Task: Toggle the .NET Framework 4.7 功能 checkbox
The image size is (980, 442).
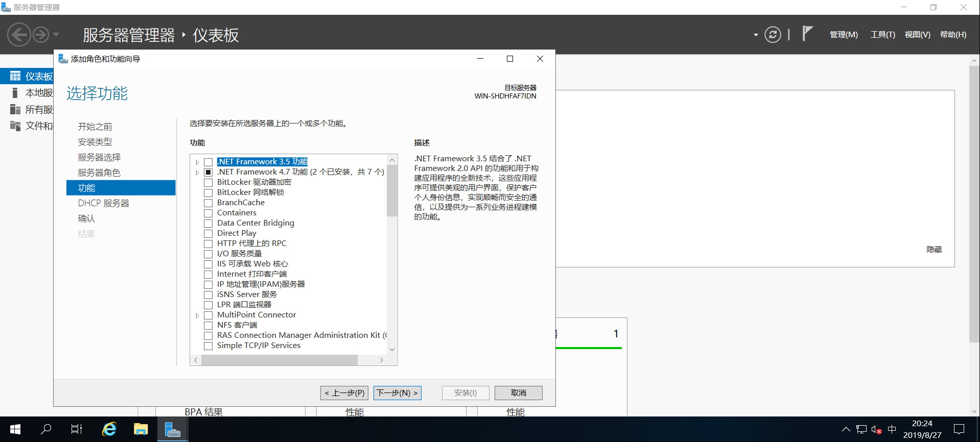Action: pyautogui.click(x=208, y=173)
